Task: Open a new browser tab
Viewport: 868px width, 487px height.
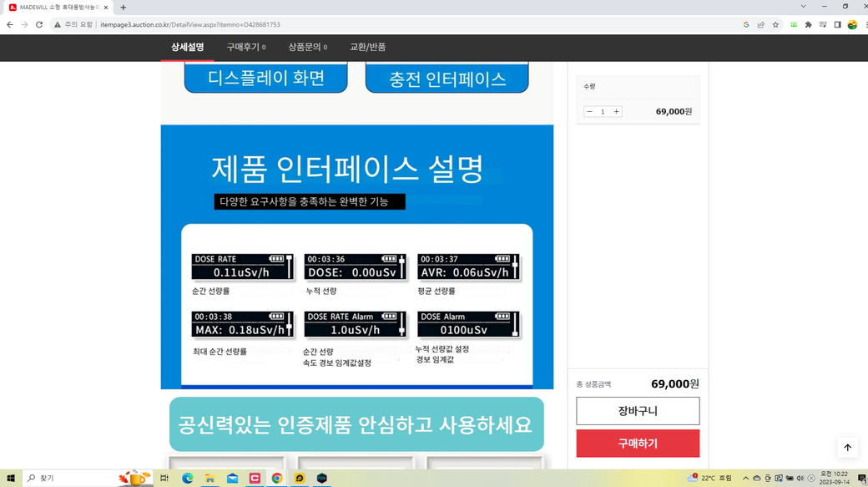Action: click(124, 8)
